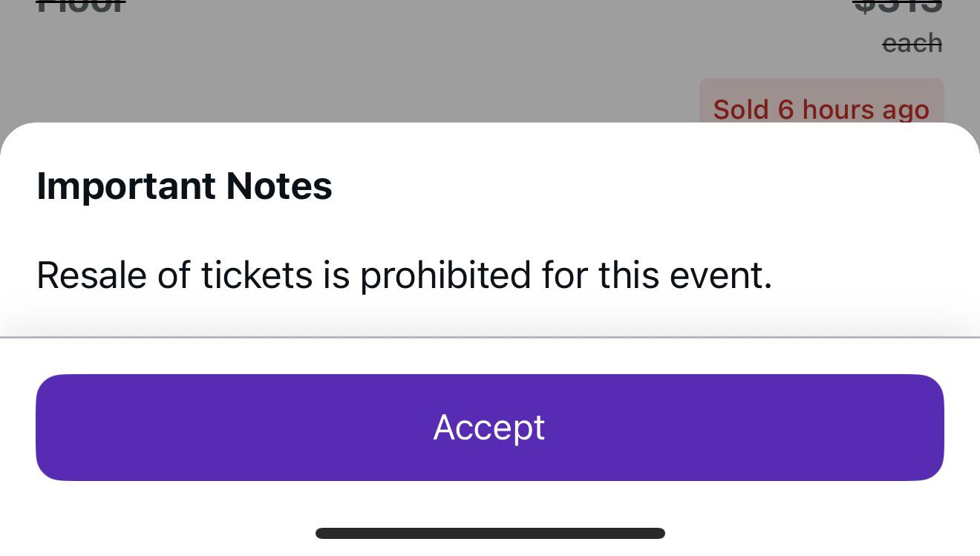Tap the crossed-out Floor section label
This screenshot has width=980, height=556.
[x=81, y=6]
